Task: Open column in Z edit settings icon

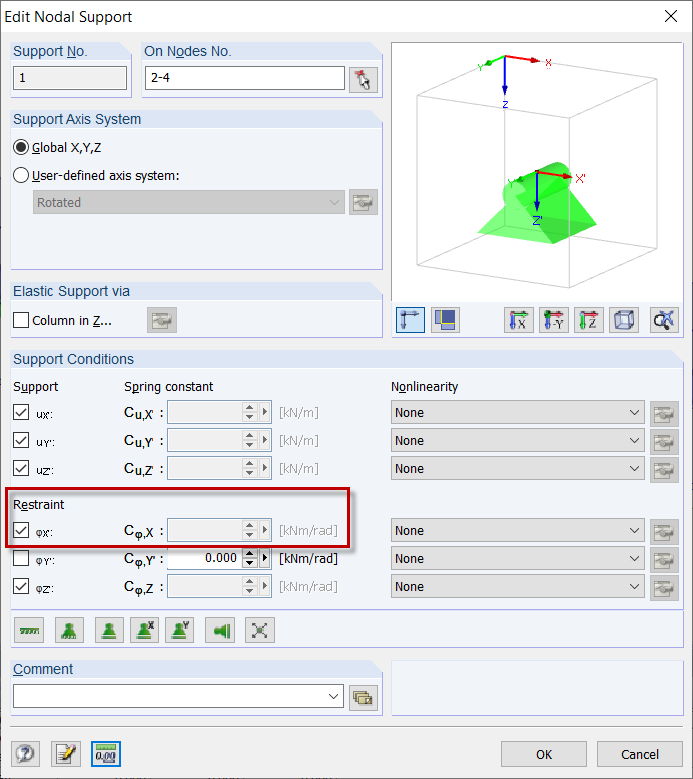Action: [x=162, y=320]
